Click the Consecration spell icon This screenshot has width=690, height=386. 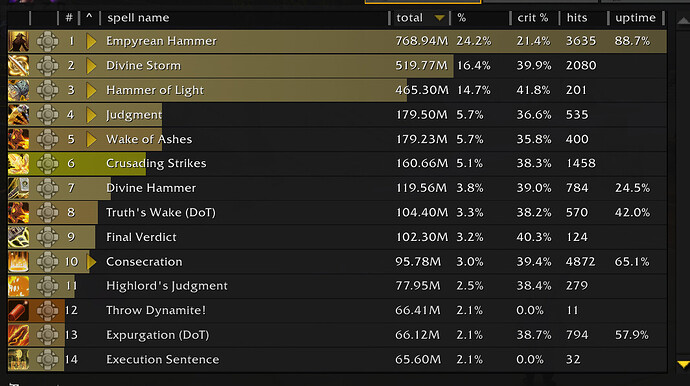pyautogui.click(x=18, y=262)
